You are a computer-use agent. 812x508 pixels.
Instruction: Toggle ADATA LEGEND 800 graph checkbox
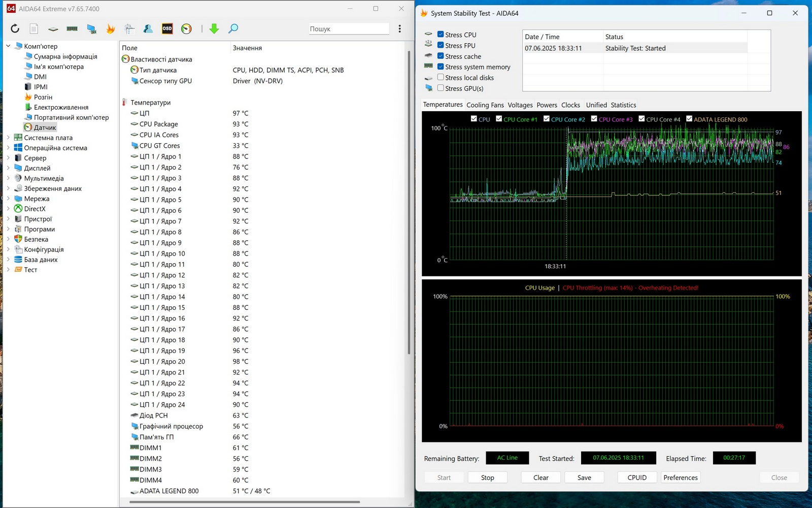[689, 119]
